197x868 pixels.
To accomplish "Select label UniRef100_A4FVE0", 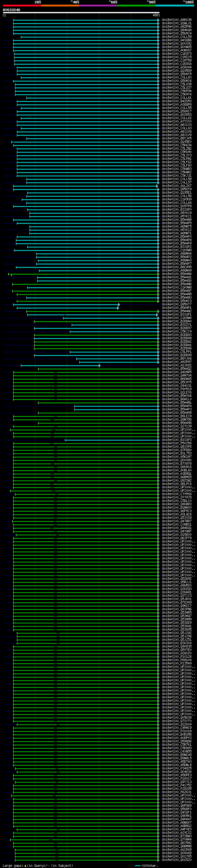I will click(177, 829).
